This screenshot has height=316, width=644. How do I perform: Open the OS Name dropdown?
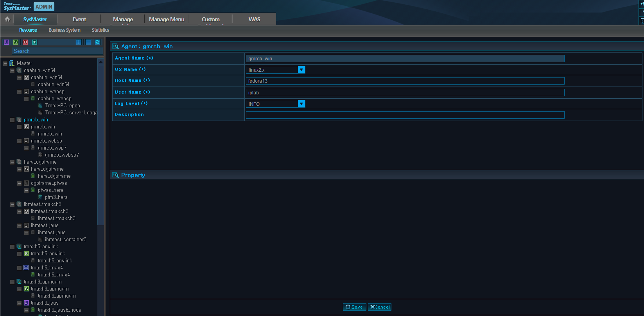[x=301, y=70]
